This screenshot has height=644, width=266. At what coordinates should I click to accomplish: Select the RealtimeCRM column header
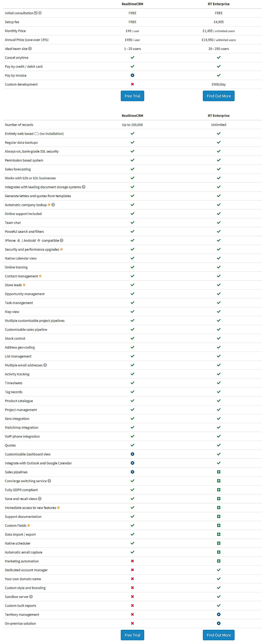[132, 4]
